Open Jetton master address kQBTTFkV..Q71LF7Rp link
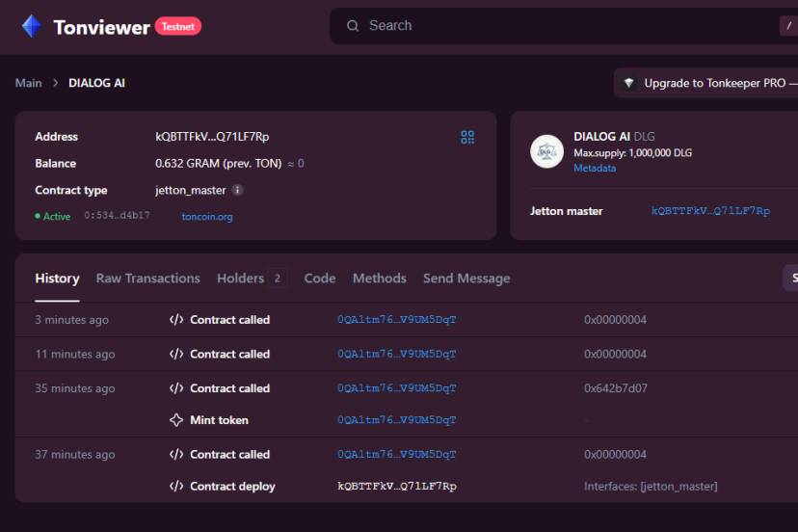 pos(710,211)
